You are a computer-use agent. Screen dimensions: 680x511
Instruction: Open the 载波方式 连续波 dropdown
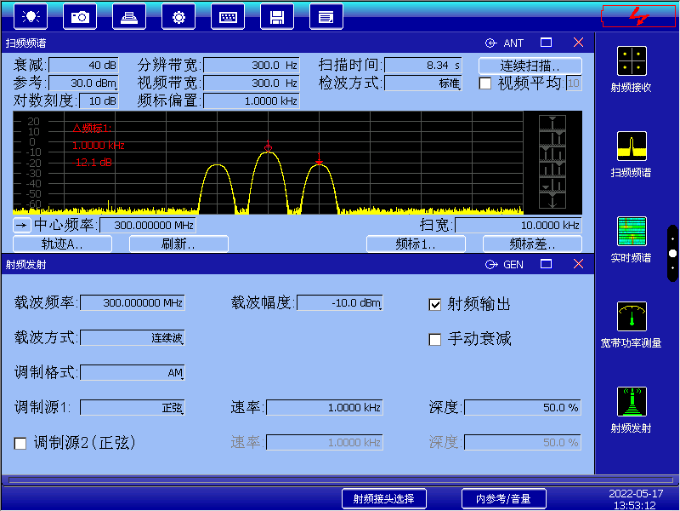pyautogui.click(x=133, y=338)
